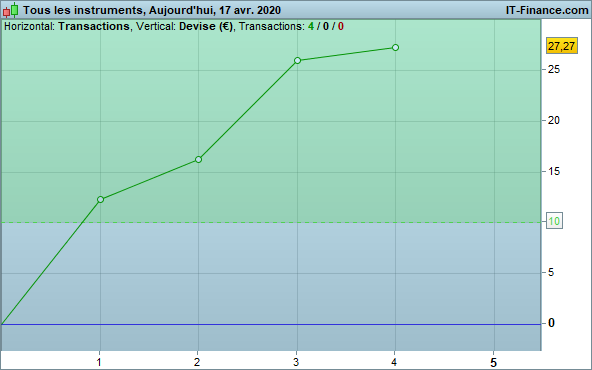592x370 pixels.
Task: Click the date '17 avr. 2020' in title
Action: 250,10
